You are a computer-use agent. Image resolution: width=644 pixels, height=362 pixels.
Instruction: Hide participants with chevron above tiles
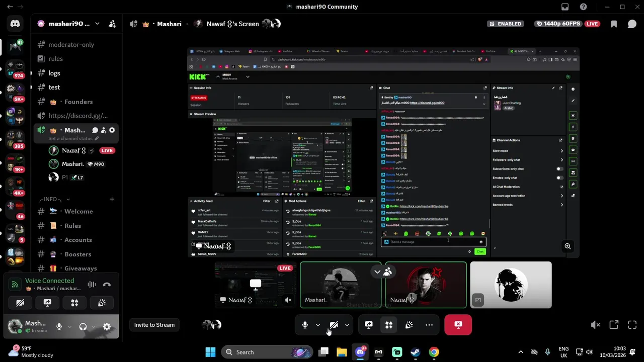377,272
